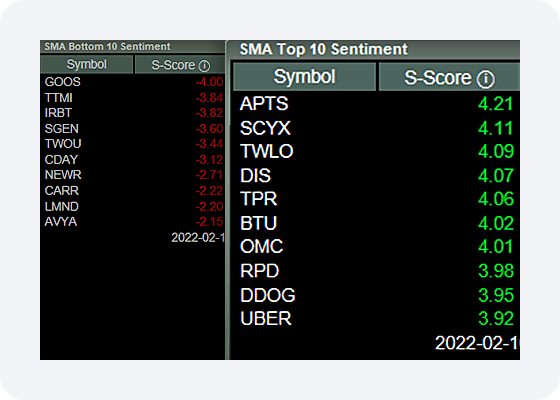The image size is (560, 400).
Task: Click the -2.15 score value
Action: pyautogui.click(x=209, y=222)
